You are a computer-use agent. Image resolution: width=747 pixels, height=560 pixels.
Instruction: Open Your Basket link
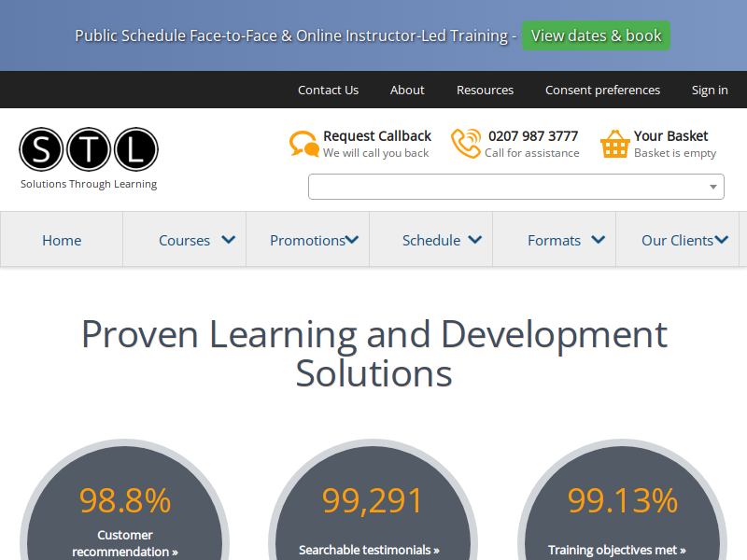670,136
